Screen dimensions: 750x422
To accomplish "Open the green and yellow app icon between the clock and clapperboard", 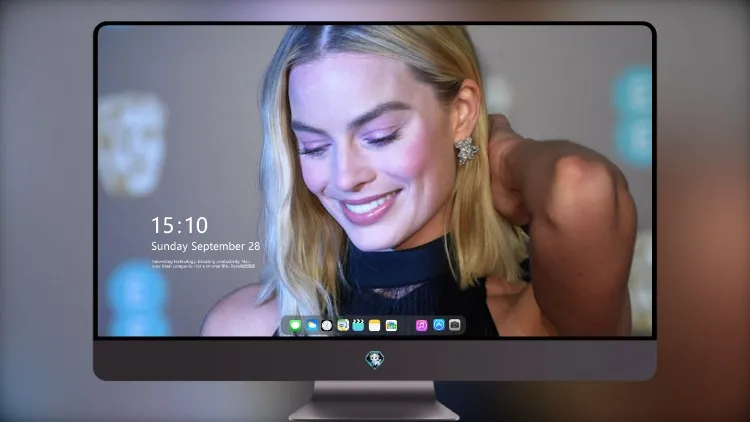I will pyautogui.click(x=343, y=326).
